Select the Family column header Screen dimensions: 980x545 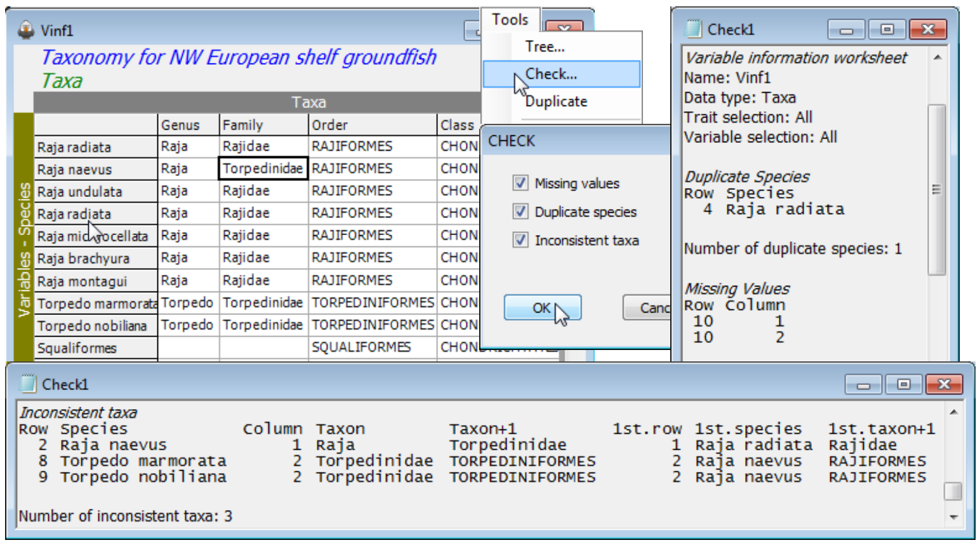[x=263, y=125]
